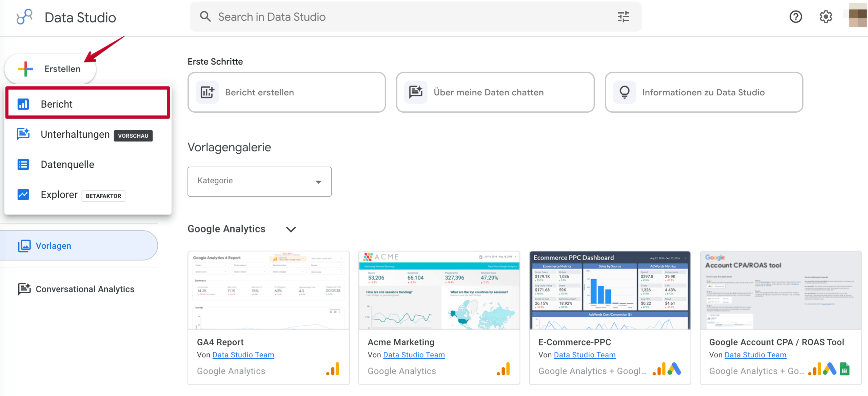Click the Explorer line chart icon
Screen dimensions: 868x396
[23, 194]
